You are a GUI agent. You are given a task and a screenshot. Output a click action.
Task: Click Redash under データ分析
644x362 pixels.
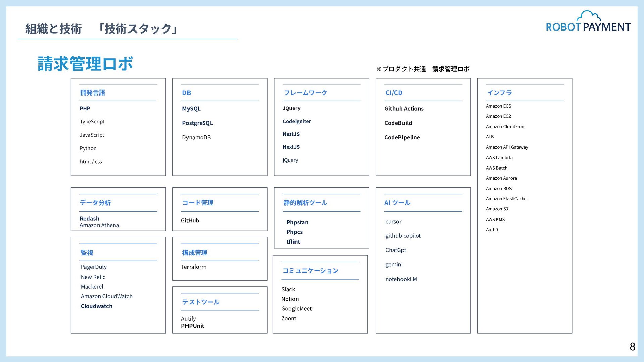tap(89, 219)
